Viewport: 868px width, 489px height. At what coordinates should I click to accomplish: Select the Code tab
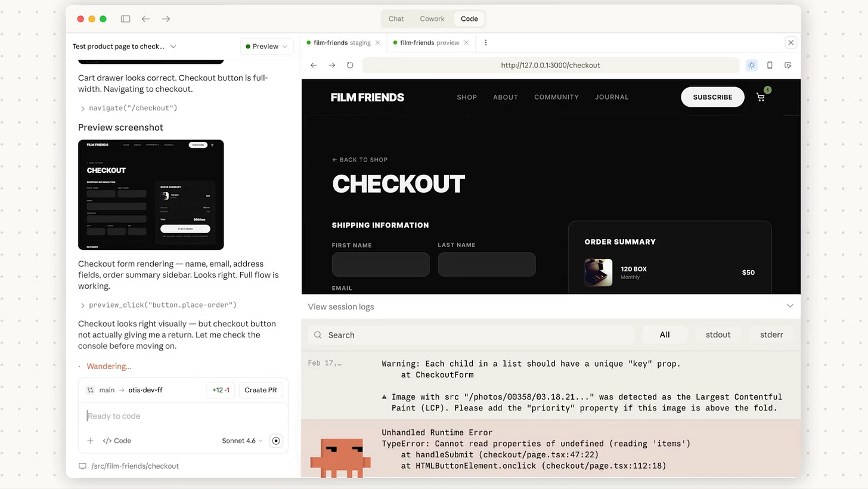[x=469, y=19]
